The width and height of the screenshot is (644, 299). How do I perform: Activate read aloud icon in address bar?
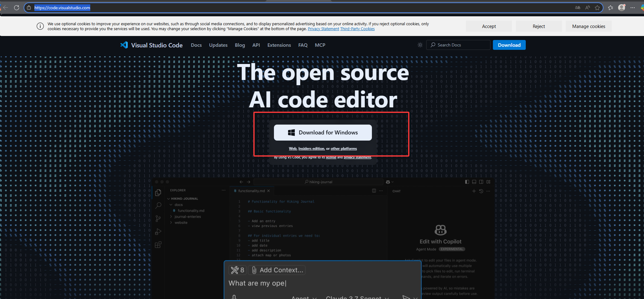587,8
